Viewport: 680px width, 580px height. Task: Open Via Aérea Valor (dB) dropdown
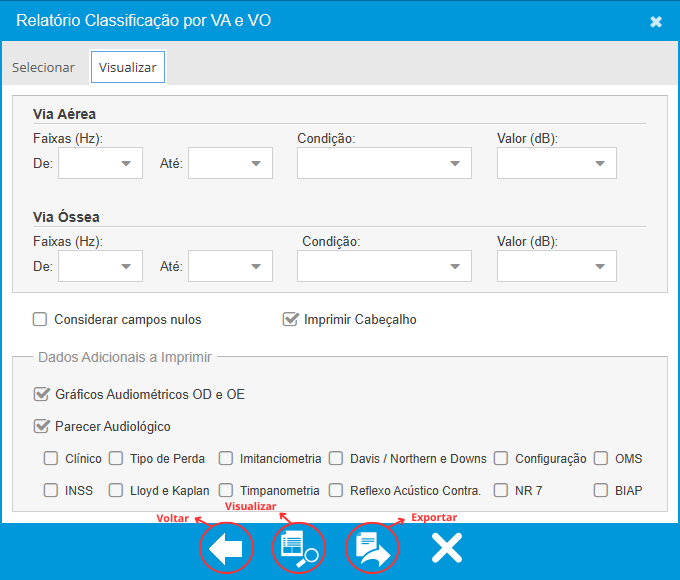pyautogui.click(x=557, y=163)
